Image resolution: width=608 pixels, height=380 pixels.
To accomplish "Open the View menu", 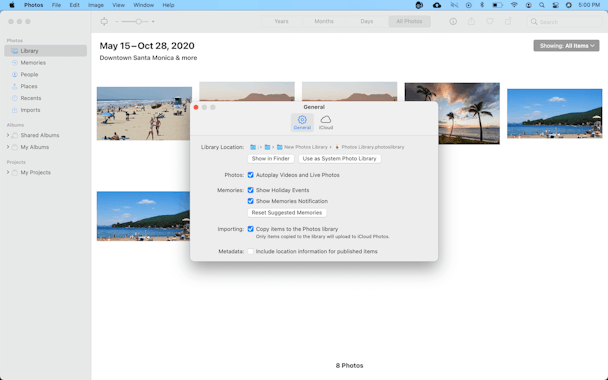I will click(x=118, y=5).
